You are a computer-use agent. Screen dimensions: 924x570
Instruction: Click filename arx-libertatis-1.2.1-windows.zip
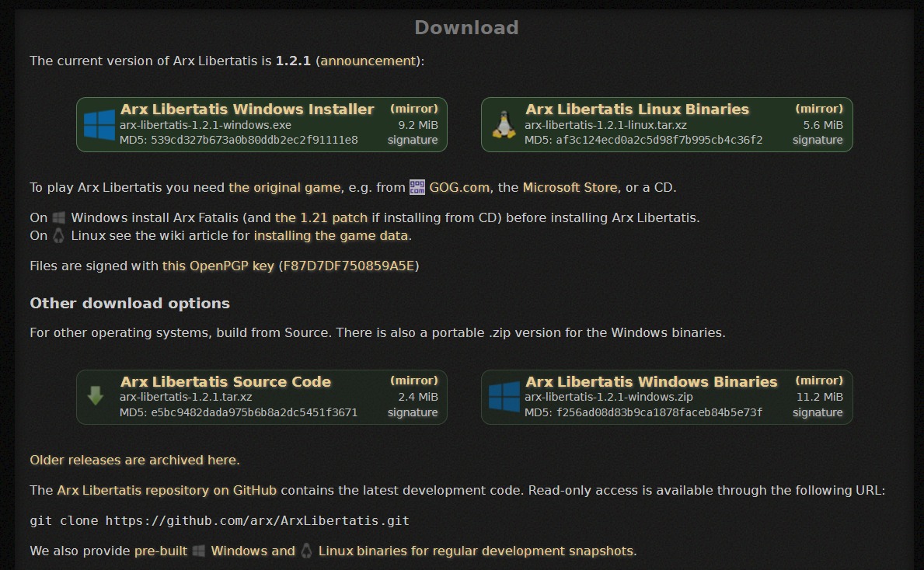pos(608,398)
